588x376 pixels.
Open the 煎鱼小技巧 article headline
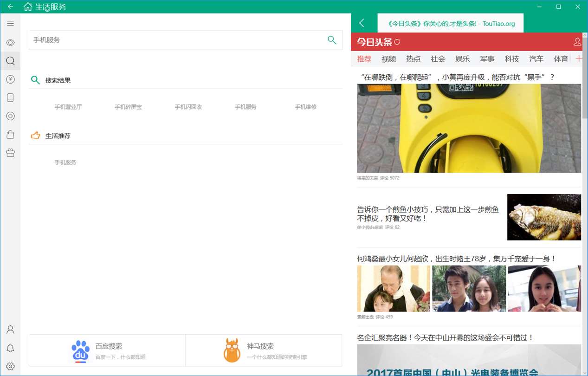coord(428,214)
